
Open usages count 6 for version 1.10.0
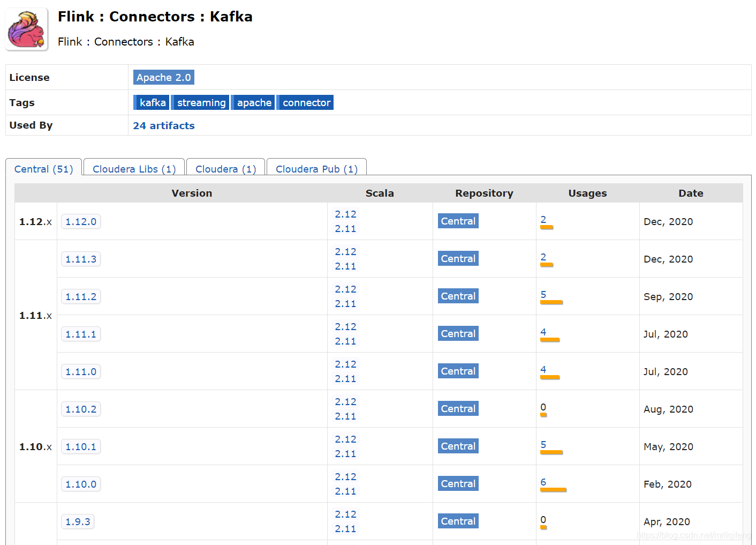point(543,482)
